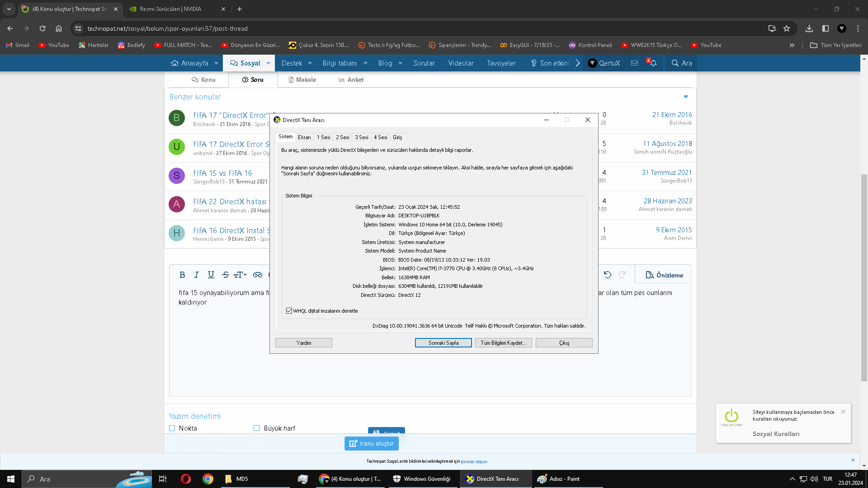This screenshot has height=488, width=868.
Task: Open the notifications bell icon
Action: point(653,63)
